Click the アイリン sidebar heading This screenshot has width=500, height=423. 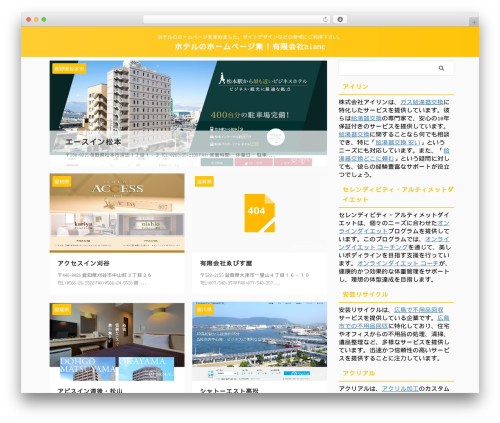click(x=355, y=86)
